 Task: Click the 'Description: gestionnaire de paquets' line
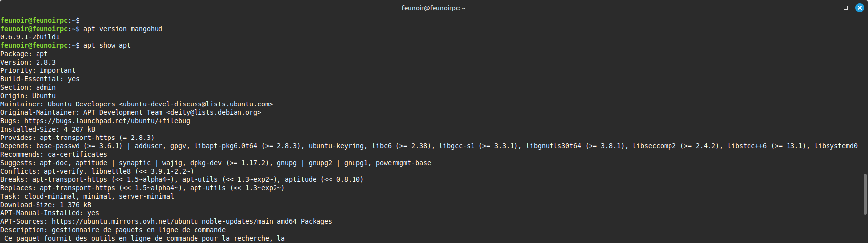pos(113,230)
